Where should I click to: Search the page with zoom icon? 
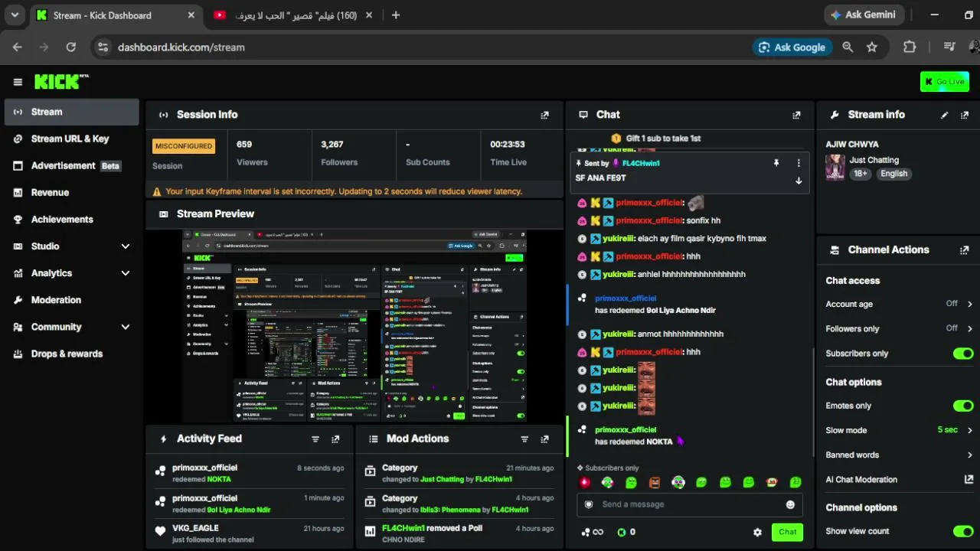click(x=848, y=47)
